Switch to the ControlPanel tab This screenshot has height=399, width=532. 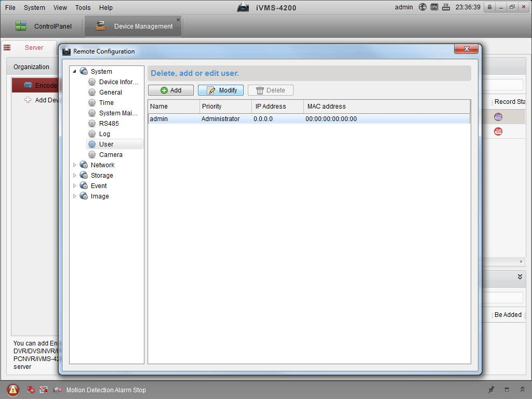click(44, 26)
